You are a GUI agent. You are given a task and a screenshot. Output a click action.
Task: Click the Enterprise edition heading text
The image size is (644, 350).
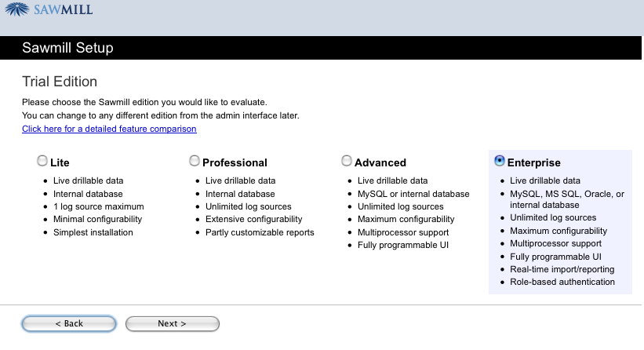pos(534,163)
